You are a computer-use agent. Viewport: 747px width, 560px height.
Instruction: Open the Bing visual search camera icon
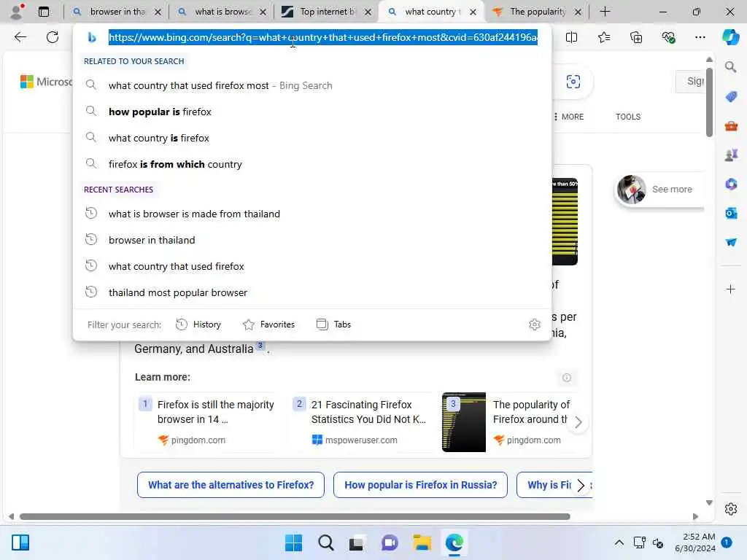pyautogui.click(x=573, y=82)
